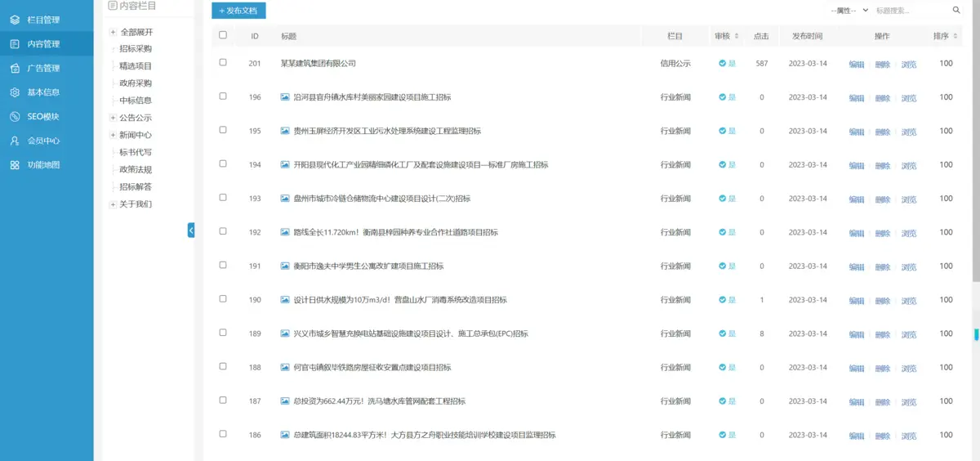The image size is (980, 461).
Task: Click the 审核 column sort arrows
Action: point(737,36)
